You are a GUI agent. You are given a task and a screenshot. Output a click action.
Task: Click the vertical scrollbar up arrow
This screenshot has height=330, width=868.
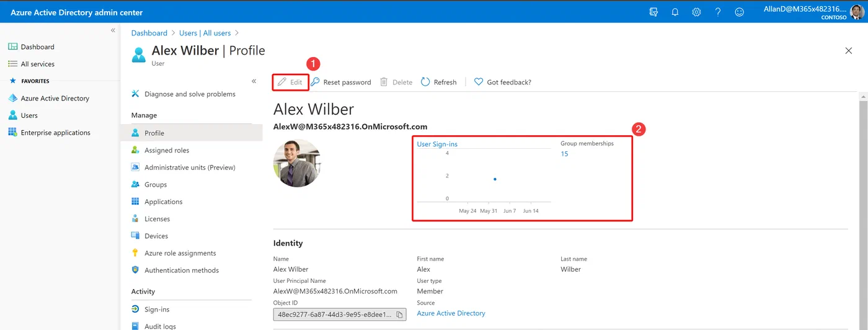pos(862,97)
